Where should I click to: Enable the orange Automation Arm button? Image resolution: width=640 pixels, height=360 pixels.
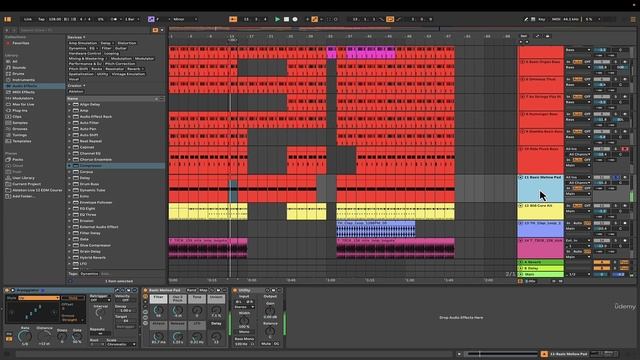314,19
